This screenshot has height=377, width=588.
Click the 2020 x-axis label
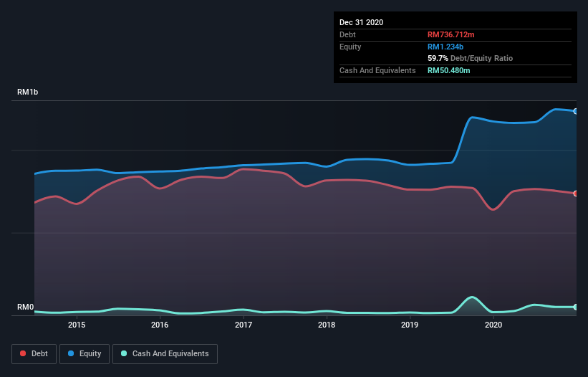coord(493,325)
